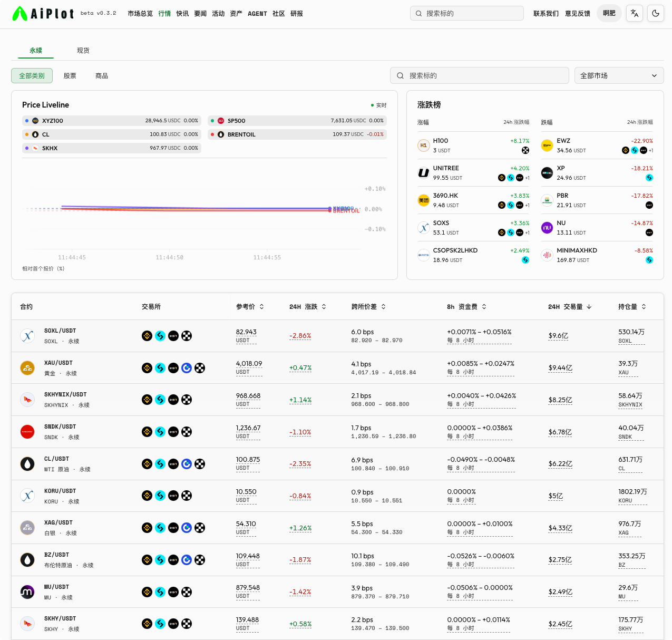Switch to the 现货 tab
Image resolution: width=672 pixels, height=640 pixels.
click(83, 51)
